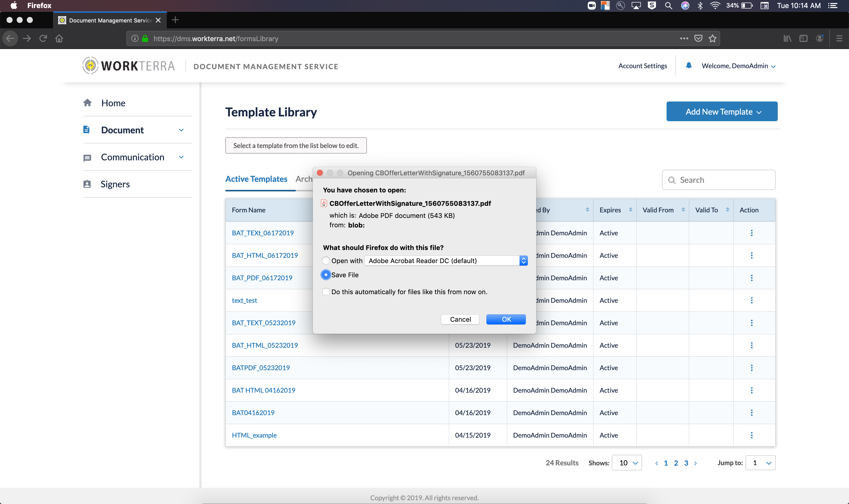Open the text_test template link

tap(244, 300)
